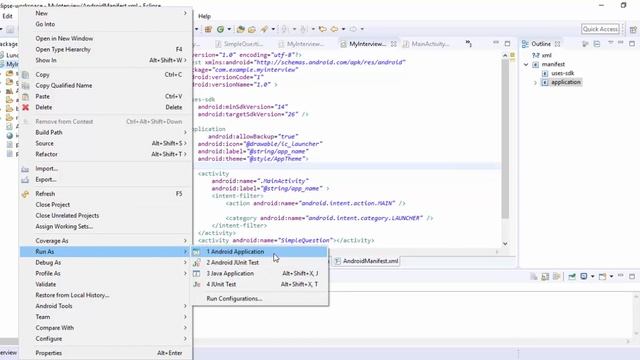640x360 pixels.
Task: Maximize the Outline view
Action: tap(632, 43)
